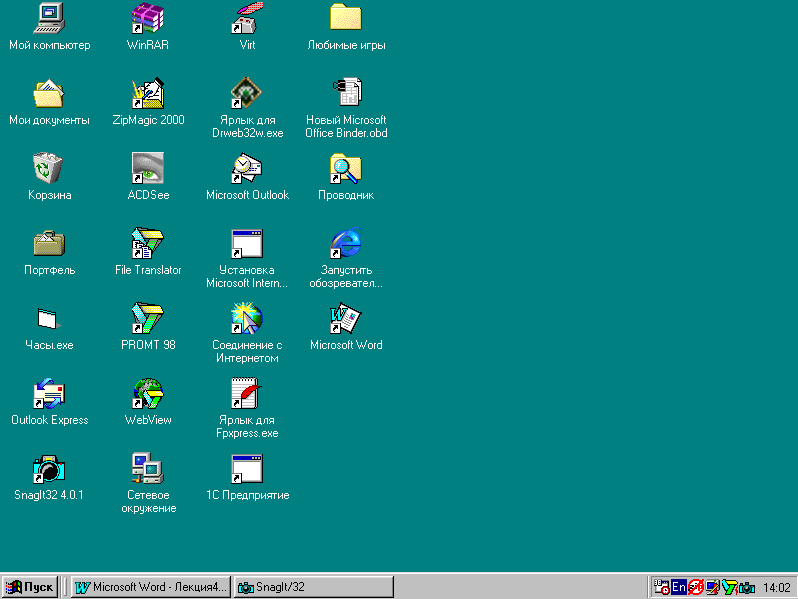Image resolution: width=798 pixels, height=599 pixels.
Task: Click the monitor with pencil tray icon
Action: pyautogui.click(x=712, y=587)
